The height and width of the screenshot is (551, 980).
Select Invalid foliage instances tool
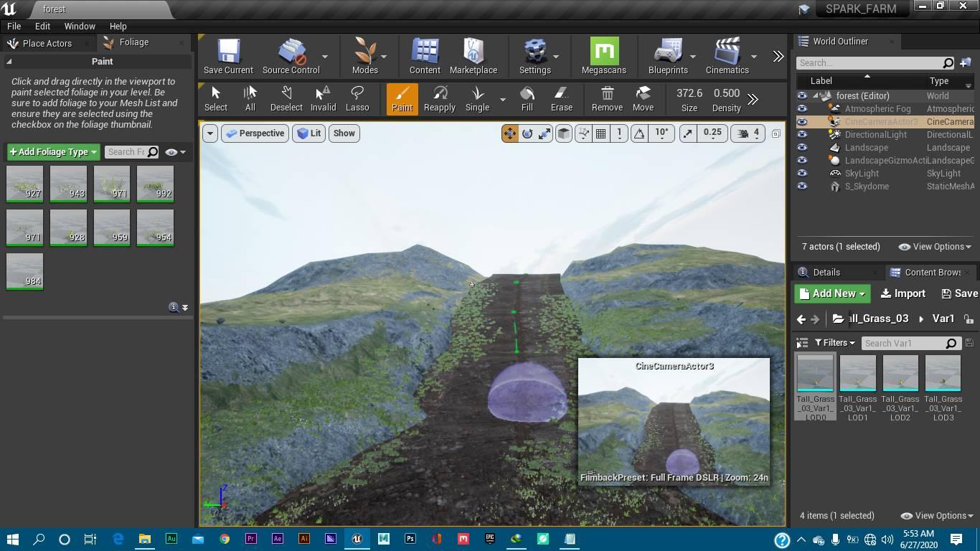point(323,99)
